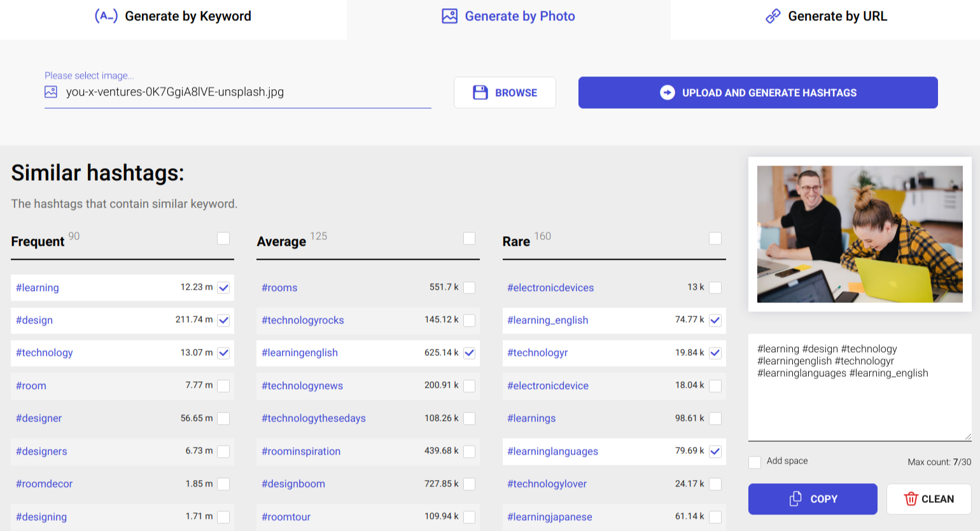Switch to the Generate by URL tab

click(826, 17)
